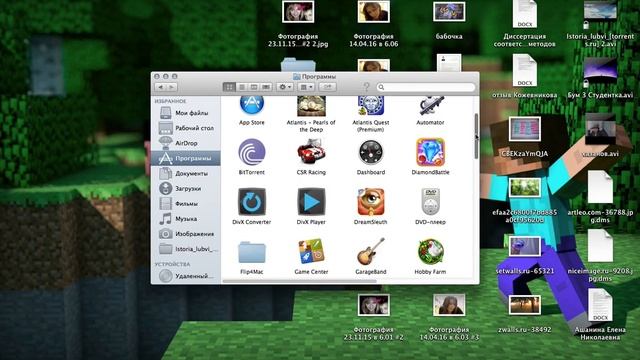Select setwalls.ru-65321 image on desktop
This screenshot has height=360, width=640.
(524, 246)
